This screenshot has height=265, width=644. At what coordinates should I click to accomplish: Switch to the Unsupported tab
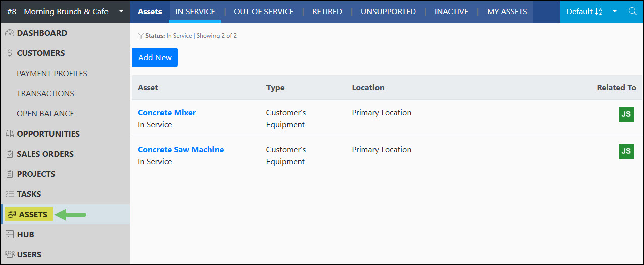pyautogui.click(x=388, y=11)
